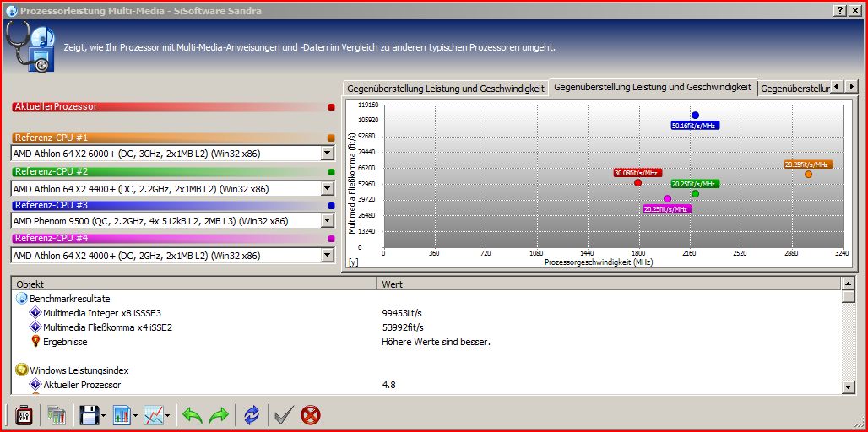Click the green data point in chart

click(x=695, y=193)
